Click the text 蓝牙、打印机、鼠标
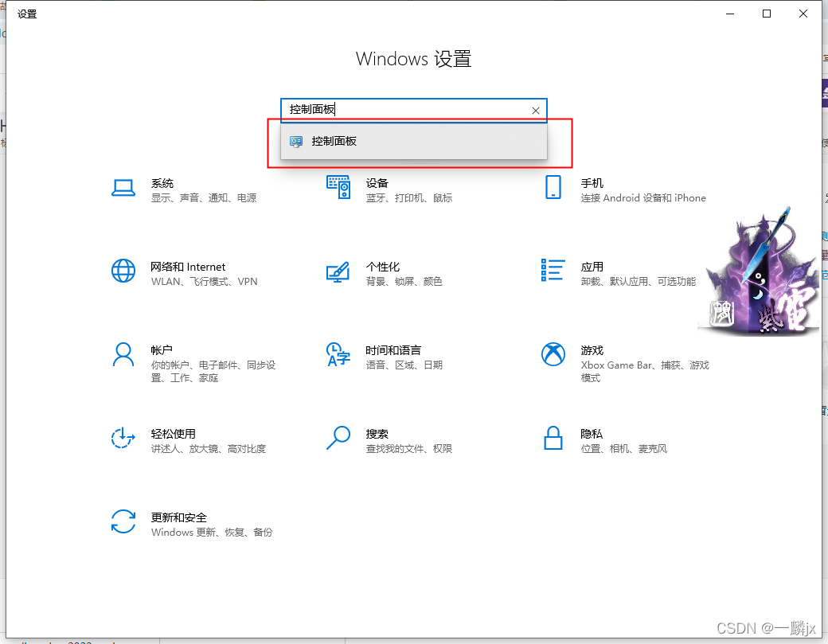 click(x=409, y=198)
